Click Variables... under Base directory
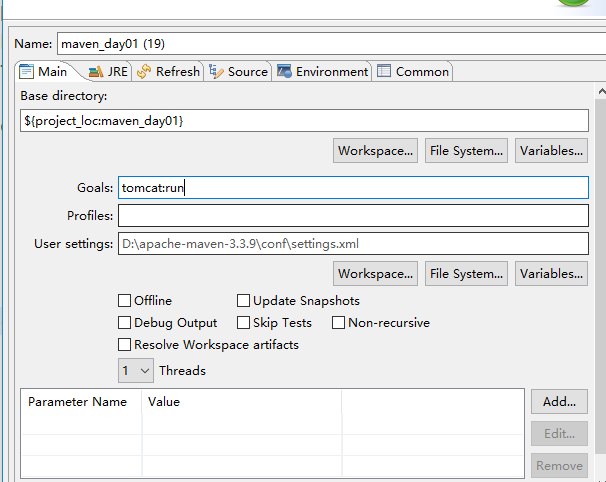Screen dimensions: 606x482 [x=551, y=151]
